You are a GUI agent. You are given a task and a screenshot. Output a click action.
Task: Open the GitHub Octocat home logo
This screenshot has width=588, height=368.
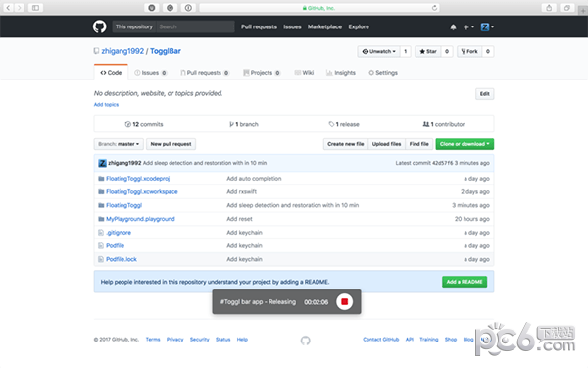[x=99, y=27]
